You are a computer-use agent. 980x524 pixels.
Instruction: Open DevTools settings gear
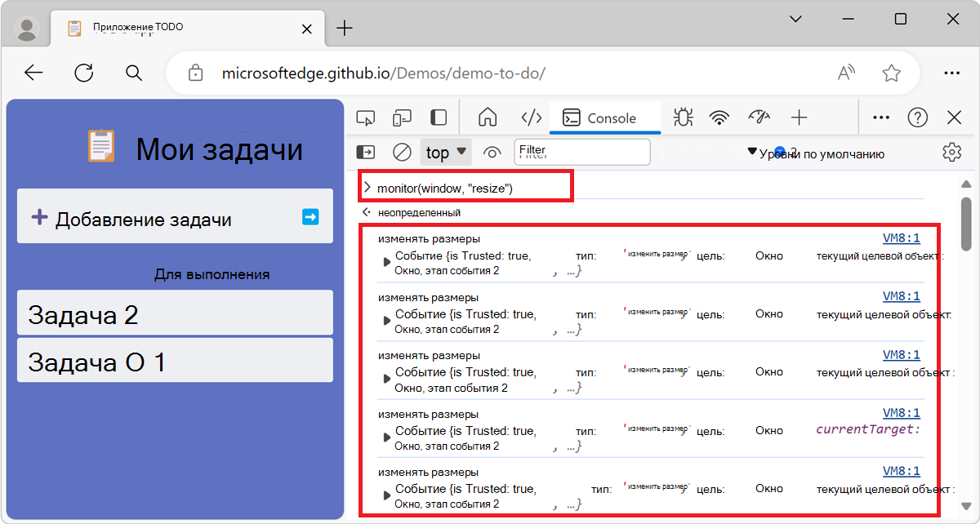[951, 152]
